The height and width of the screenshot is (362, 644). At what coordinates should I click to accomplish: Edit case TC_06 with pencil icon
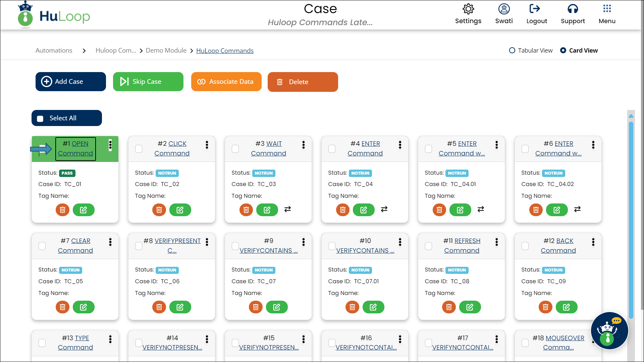[x=180, y=307]
